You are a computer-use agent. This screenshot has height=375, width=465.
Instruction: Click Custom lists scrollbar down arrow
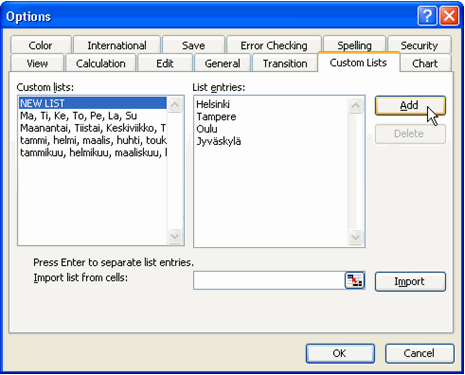[175, 236]
